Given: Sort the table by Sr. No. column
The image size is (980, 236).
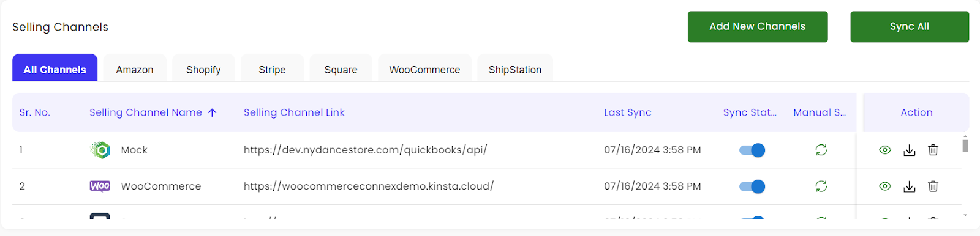Looking at the screenshot, I should [x=35, y=112].
